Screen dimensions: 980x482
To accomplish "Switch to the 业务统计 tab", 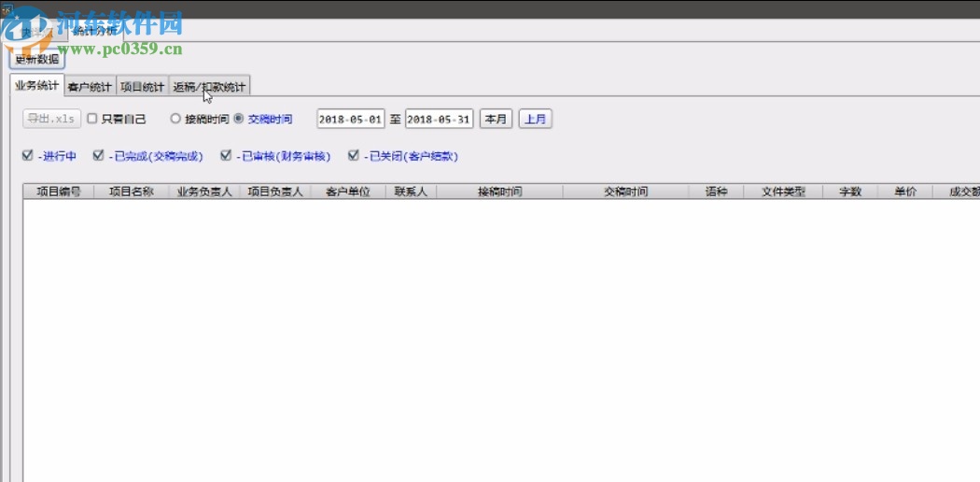I will [37, 86].
